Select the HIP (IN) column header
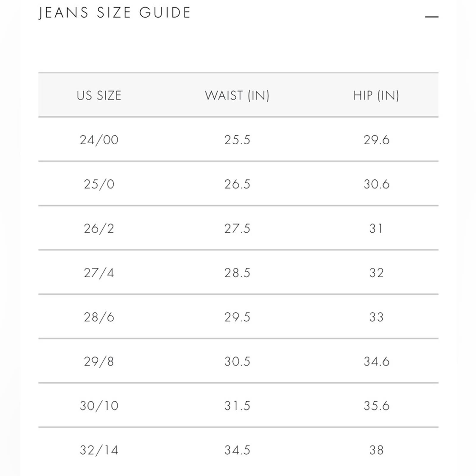Screen dimensions: 476x476 [x=376, y=95]
